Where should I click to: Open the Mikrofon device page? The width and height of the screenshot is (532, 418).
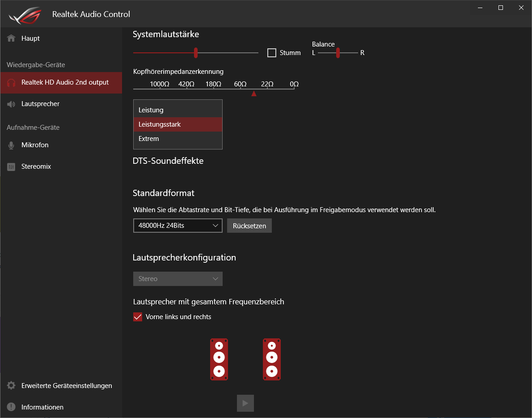coord(61,145)
